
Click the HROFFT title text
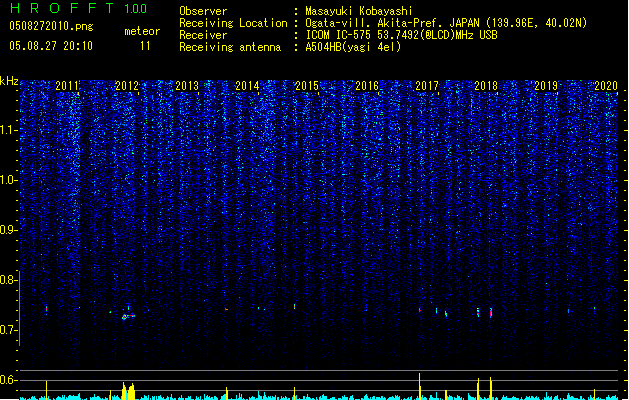point(63,8)
